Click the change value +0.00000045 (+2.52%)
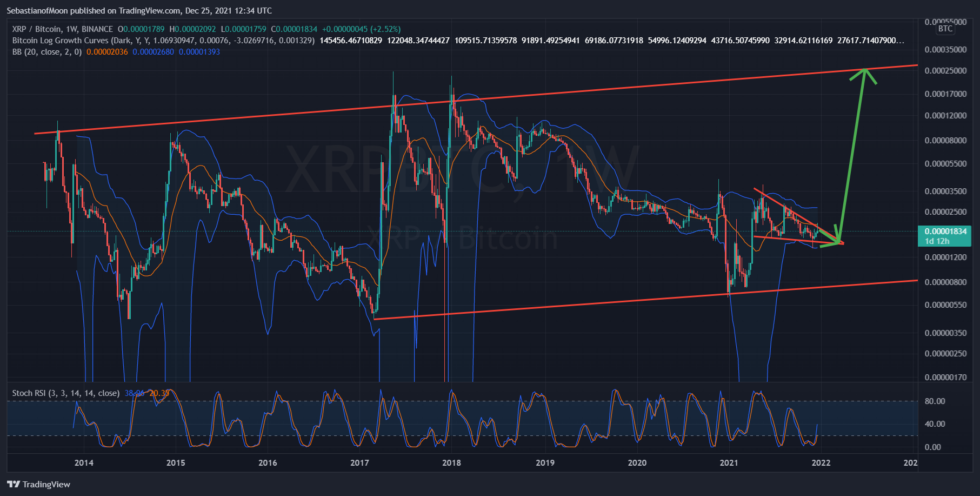Viewport: 980px width, 496px height. pos(362,29)
